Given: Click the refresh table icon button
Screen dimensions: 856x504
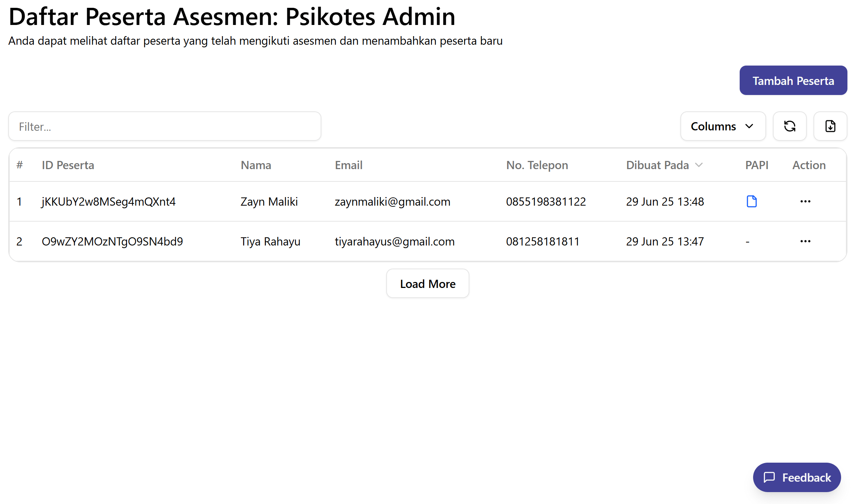Looking at the screenshot, I should 790,126.
